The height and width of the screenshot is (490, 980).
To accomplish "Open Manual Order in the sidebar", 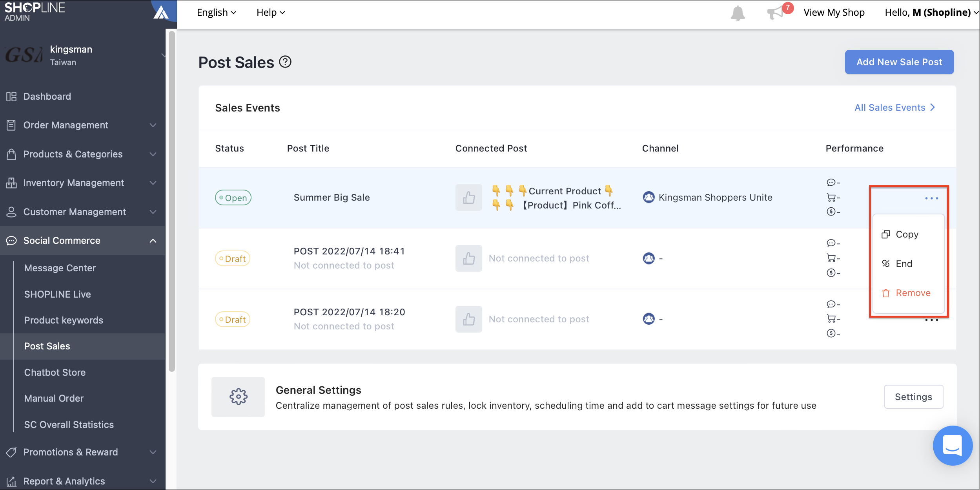I will point(54,399).
